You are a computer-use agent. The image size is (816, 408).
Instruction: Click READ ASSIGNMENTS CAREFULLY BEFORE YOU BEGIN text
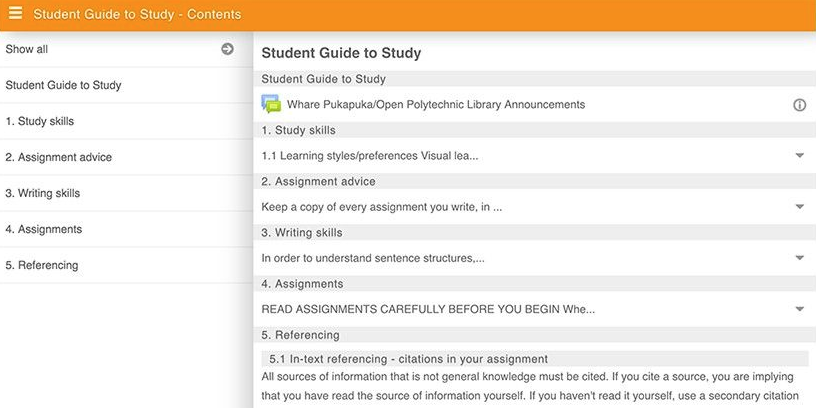pyautogui.click(x=428, y=309)
